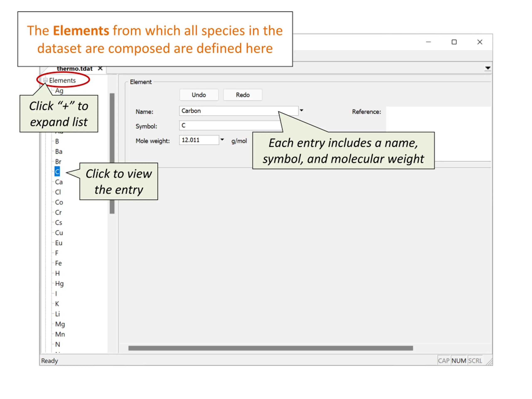
Task: Select the thermo.tdat tab
Action: (75, 69)
